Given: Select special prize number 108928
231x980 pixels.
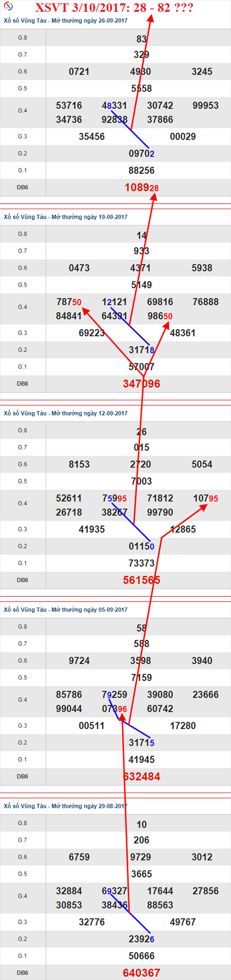Looking at the screenshot, I should (x=141, y=187).
